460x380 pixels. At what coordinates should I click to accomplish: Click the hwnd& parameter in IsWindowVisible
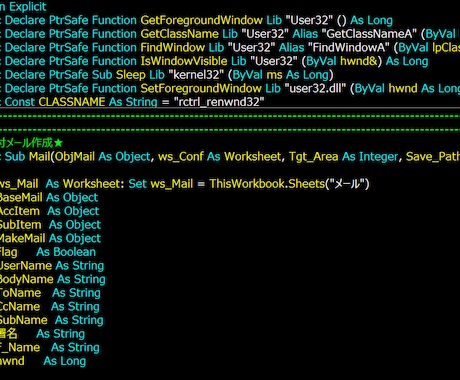point(359,61)
